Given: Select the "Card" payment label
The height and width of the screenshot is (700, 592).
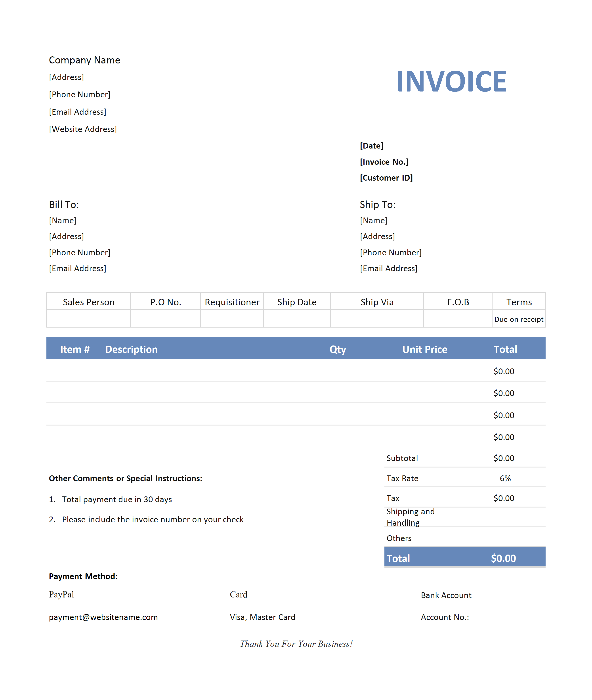Looking at the screenshot, I should coord(239,595).
